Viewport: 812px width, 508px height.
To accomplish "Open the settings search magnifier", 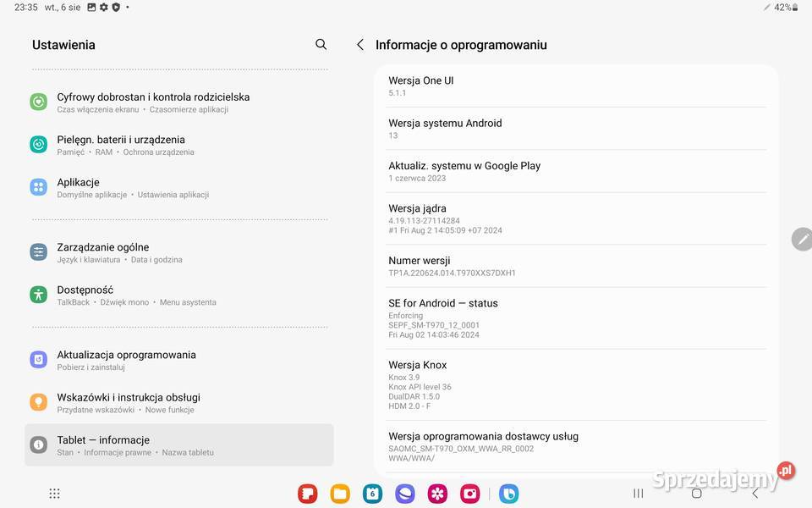I will tap(321, 45).
